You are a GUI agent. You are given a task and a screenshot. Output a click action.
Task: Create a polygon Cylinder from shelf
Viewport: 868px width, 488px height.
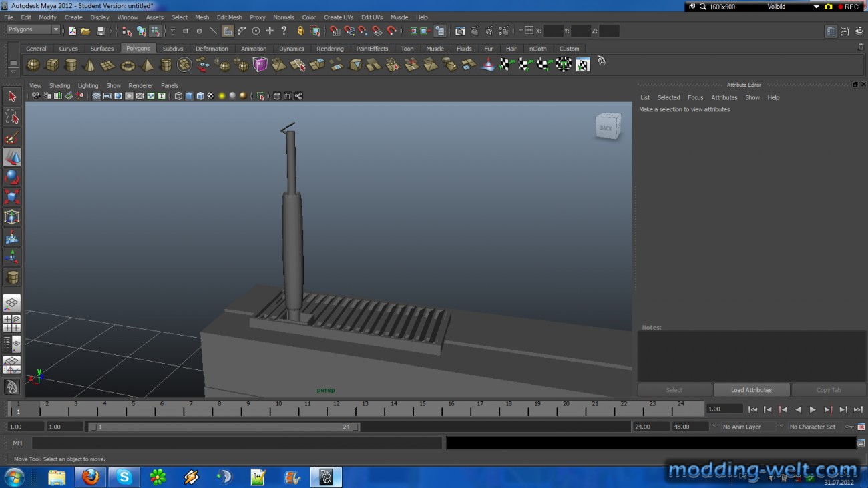point(70,65)
